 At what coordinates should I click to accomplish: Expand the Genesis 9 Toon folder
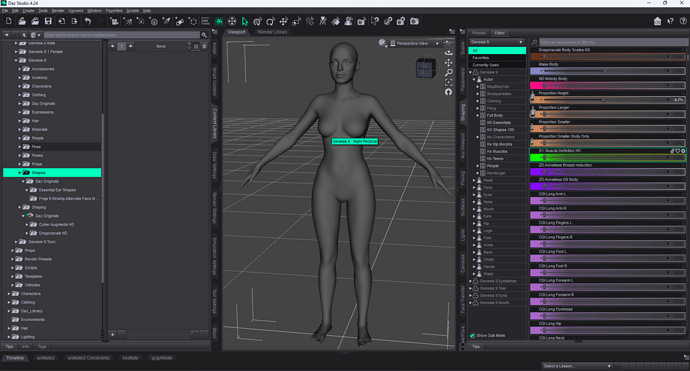(16, 242)
